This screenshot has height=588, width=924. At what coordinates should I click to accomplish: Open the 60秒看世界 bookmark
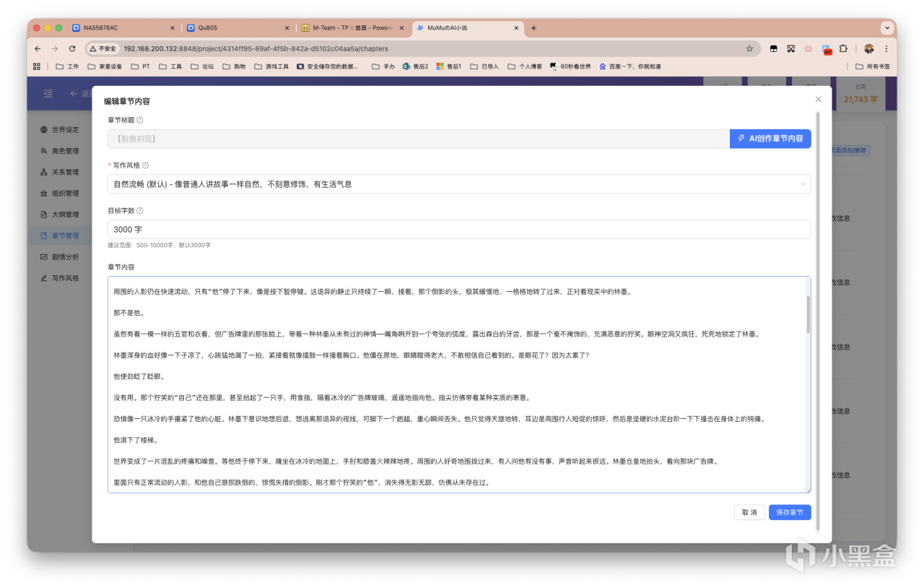click(570, 66)
